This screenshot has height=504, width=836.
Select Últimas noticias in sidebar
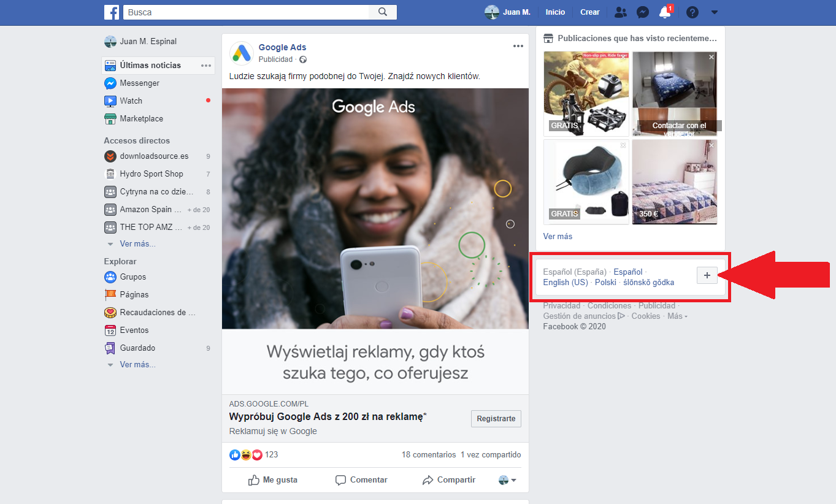[150, 65]
